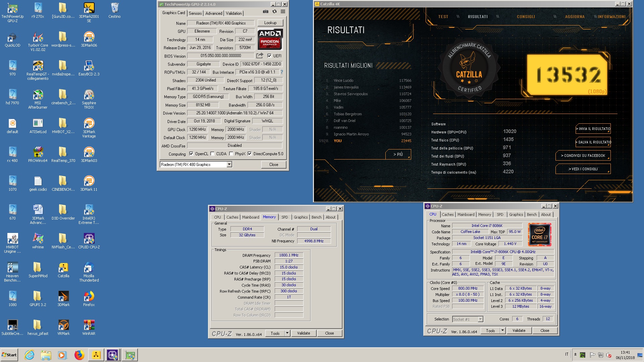Open the Socket #1 selection dropdown
Screen dimensions: 644x362
point(480,319)
